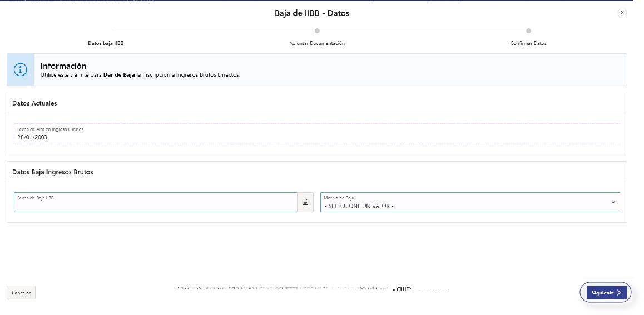Jump to the Confirmar Datos step label

coord(528,43)
